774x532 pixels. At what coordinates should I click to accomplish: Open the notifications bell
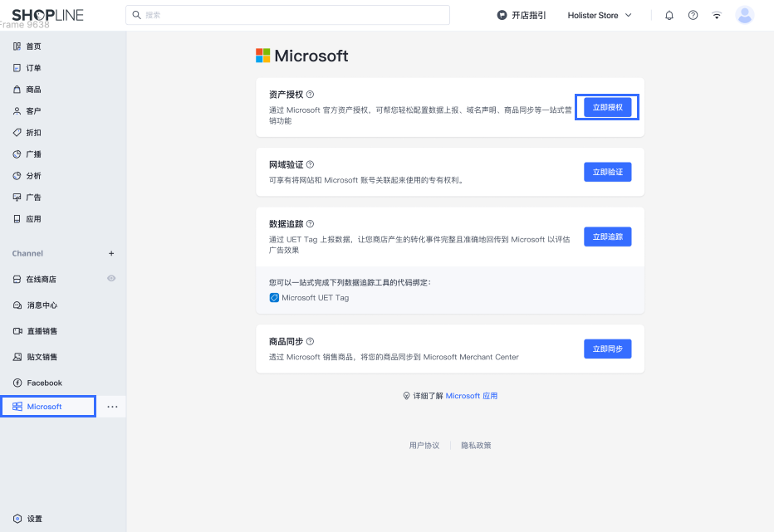click(x=669, y=15)
